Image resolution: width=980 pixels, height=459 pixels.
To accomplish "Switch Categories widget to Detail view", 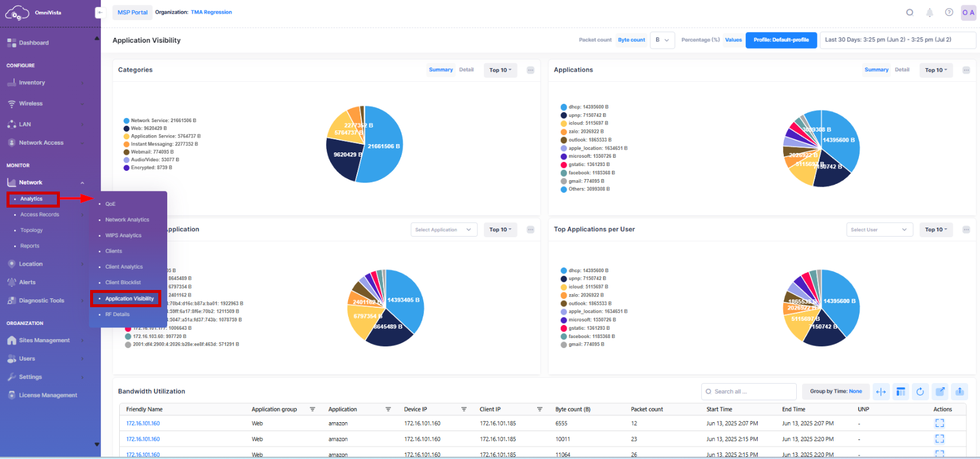I will (466, 70).
